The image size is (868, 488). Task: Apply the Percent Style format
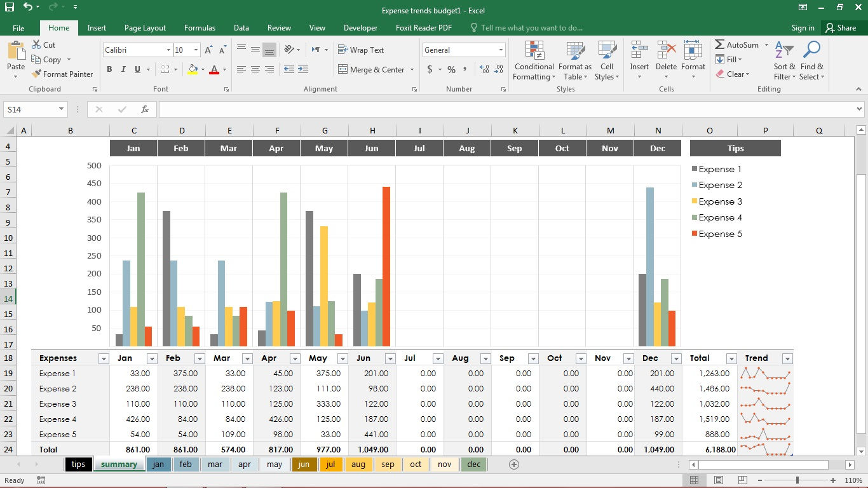point(451,70)
